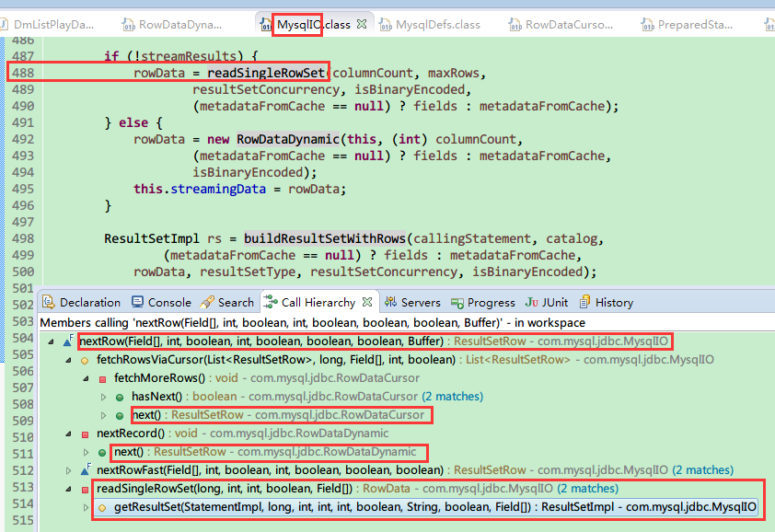The width and height of the screenshot is (775, 532).
Task: Expand the getResultSet node
Action: [x=86, y=508]
